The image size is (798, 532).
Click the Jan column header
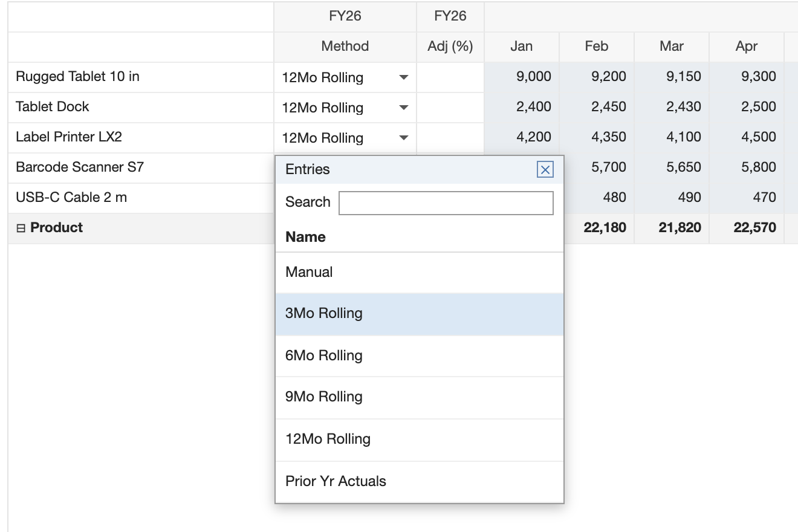(x=522, y=47)
